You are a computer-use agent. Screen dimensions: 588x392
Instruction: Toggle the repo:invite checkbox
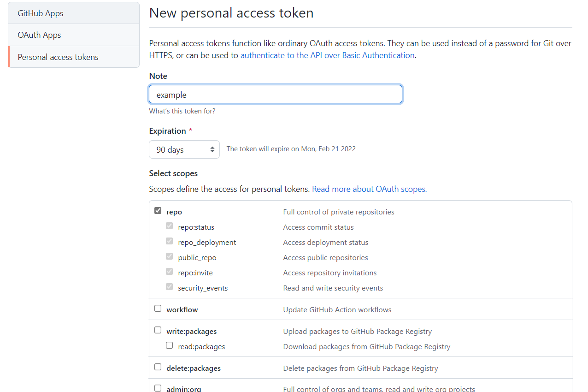[170, 272]
